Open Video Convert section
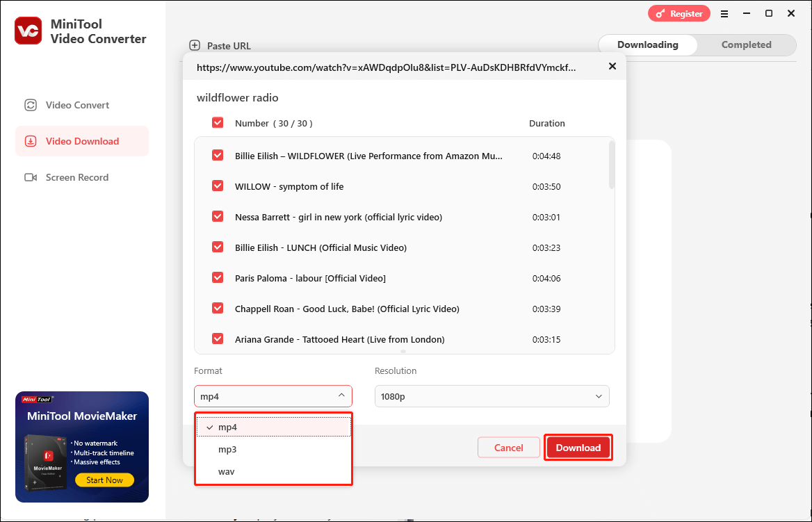812x522 pixels. click(x=82, y=105)
